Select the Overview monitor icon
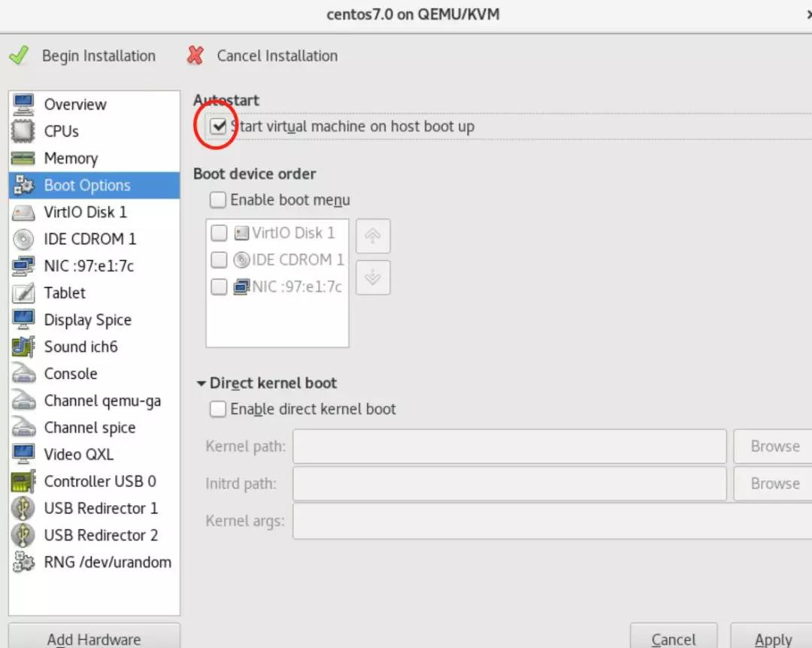 click(23, 104)
